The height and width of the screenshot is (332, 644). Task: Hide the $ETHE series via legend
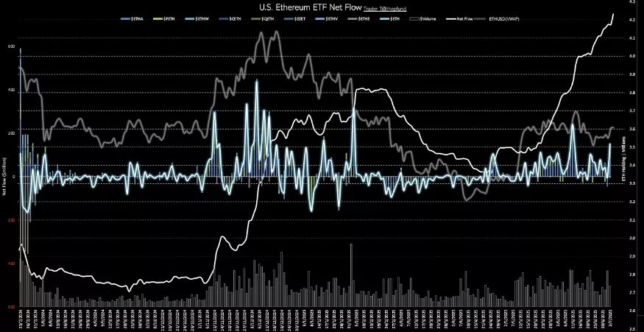coord(359,19)
